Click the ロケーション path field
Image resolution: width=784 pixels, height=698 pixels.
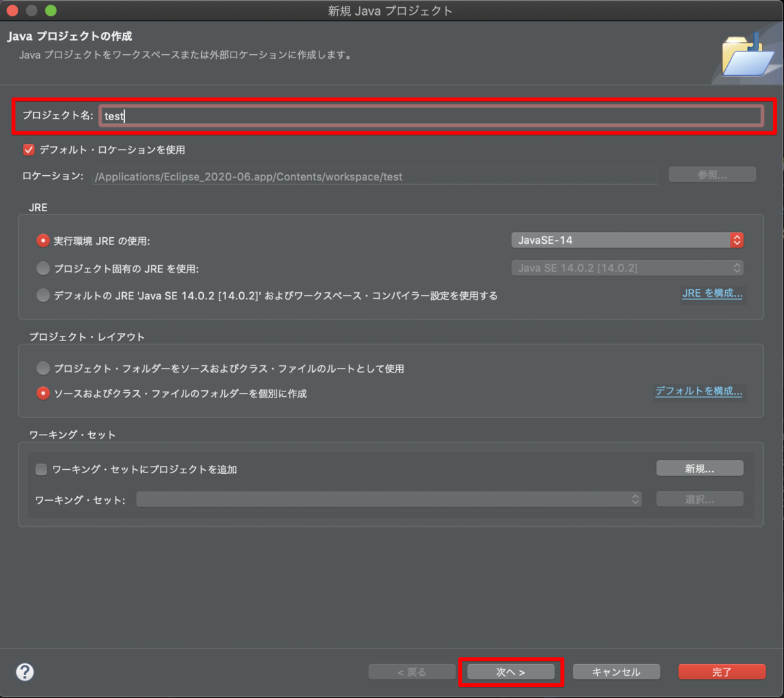[x=374, y=176]
